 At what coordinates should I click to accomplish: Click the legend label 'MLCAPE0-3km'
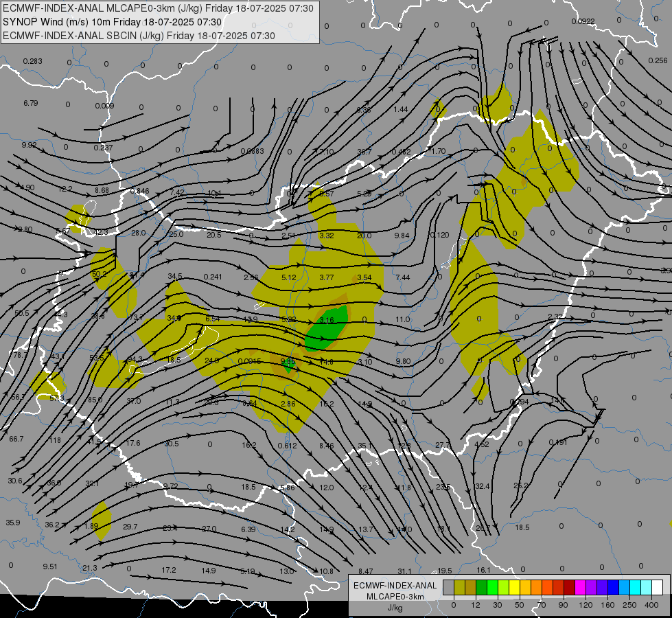pyautogui.click(x=395, y=597)
